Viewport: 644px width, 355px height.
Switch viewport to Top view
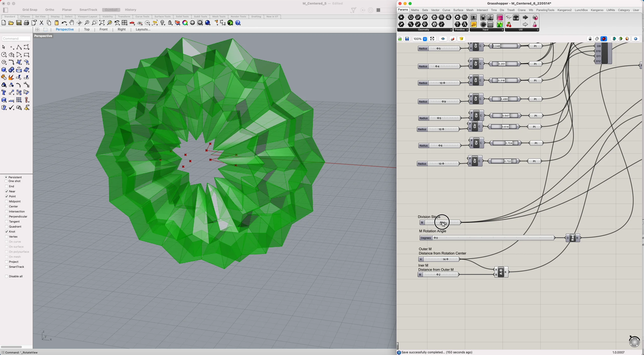click(87, 29)
